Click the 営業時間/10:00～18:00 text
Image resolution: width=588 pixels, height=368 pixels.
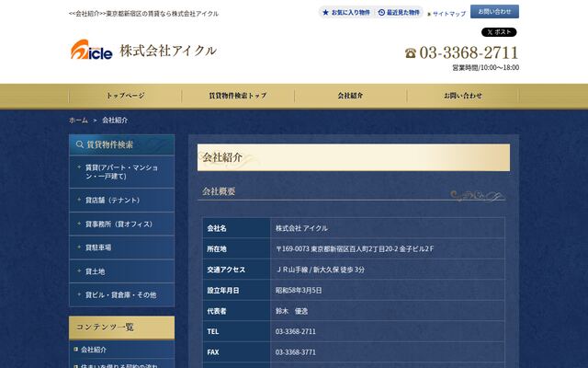[486, 67]
